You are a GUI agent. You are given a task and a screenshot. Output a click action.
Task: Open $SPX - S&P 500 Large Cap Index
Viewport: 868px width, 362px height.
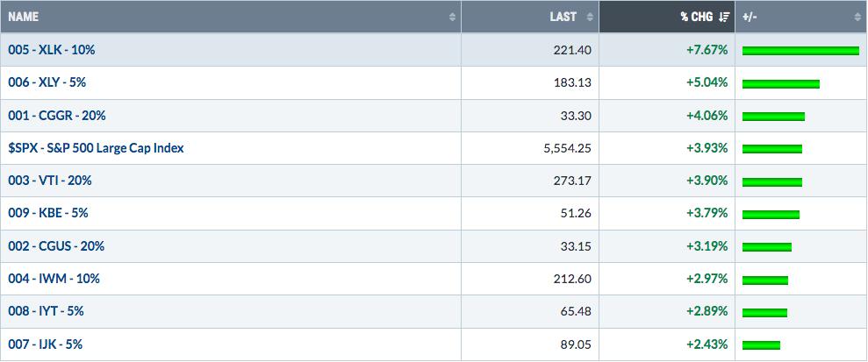(96, 148)
